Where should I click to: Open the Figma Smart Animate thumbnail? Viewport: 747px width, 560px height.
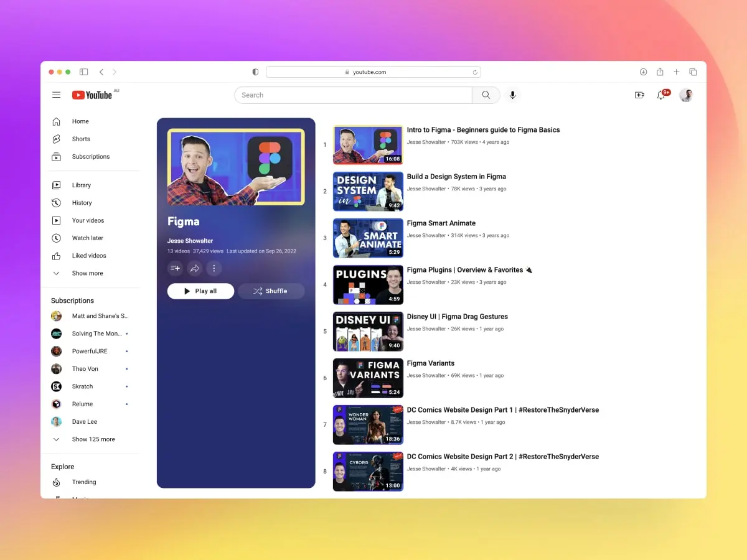pyautogui.click(x=368, y=238)
